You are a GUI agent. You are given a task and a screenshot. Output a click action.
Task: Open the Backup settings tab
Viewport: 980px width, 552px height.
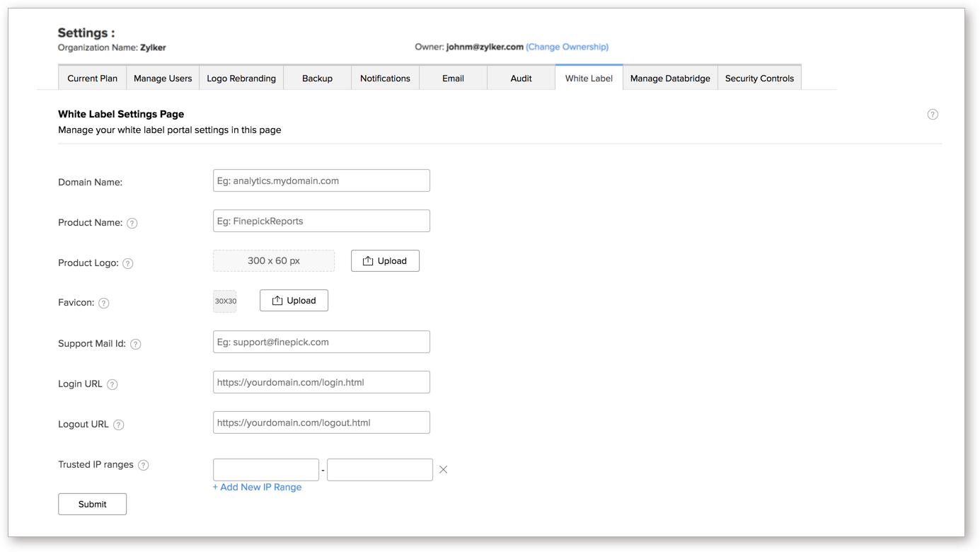[x=317, y=79]
